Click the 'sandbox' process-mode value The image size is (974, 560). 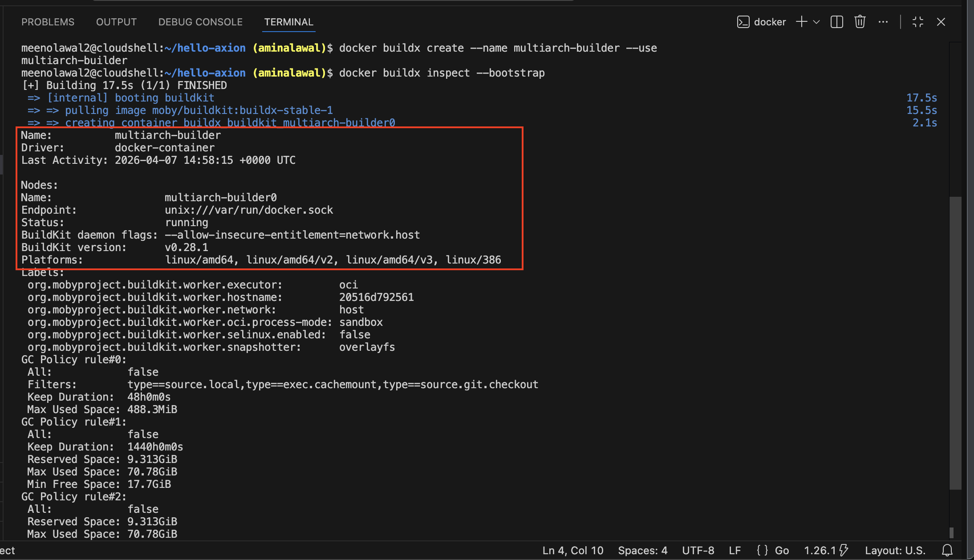click(361, 322)
